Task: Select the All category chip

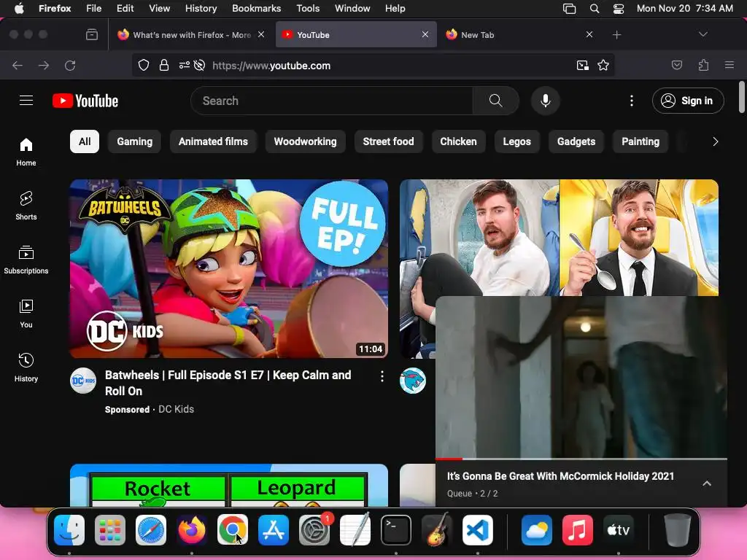Action: click(85, 141)
